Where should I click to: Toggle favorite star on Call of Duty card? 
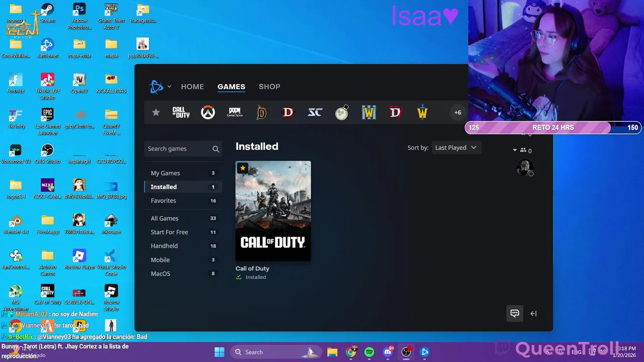(x=243, y=168)
